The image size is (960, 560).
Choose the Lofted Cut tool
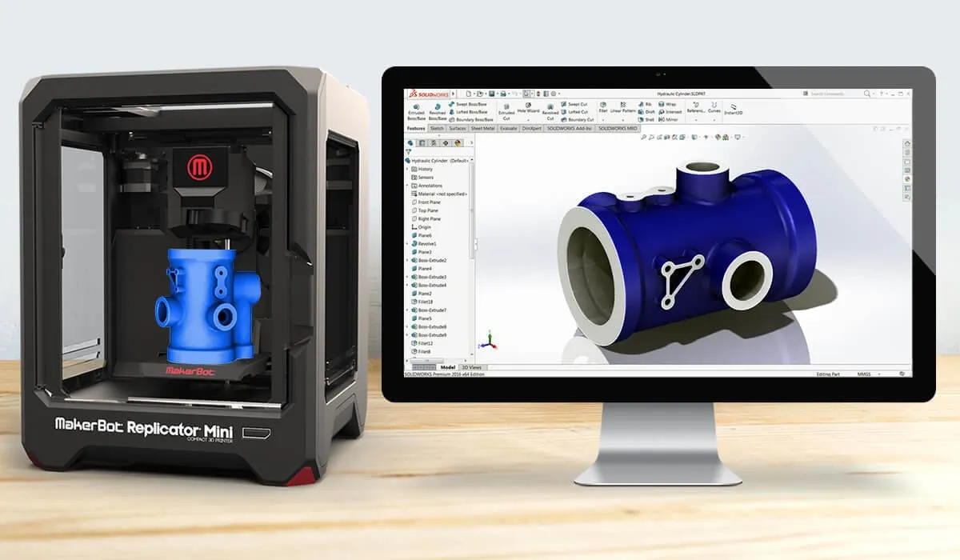tap(574, 112)
